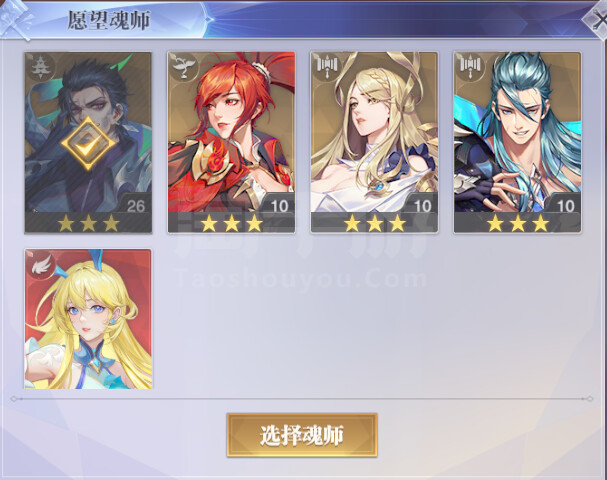Click the 愿望魂师 panel title

click(109, 20)
